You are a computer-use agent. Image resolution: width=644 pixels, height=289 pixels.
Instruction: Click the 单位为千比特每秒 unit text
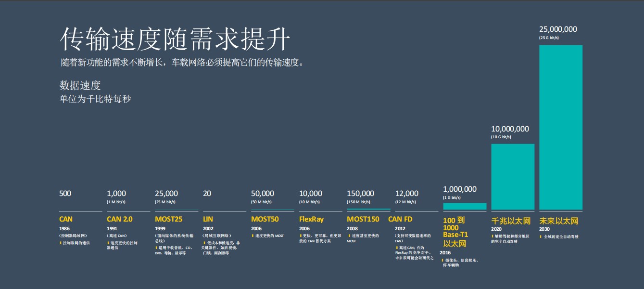tap(95, 99)
